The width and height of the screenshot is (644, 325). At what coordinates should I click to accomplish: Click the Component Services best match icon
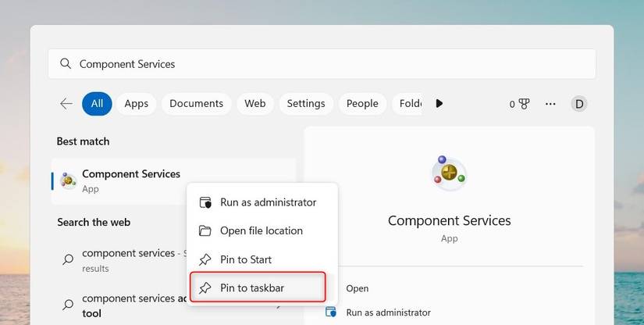click(x=68, y=180)
